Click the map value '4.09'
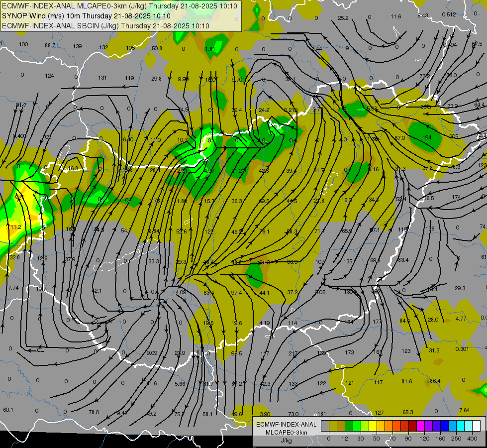 click(x=181, y=292)
